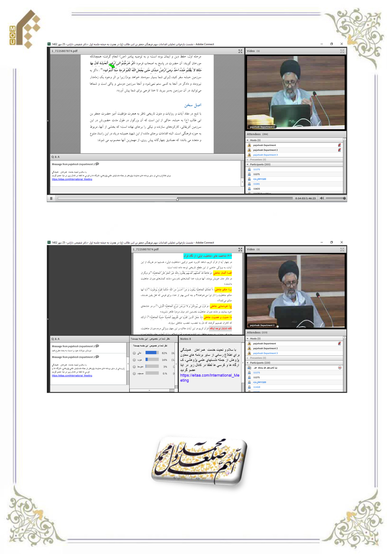Click the Q & A pod header in upper window

[x=147, y=157]
